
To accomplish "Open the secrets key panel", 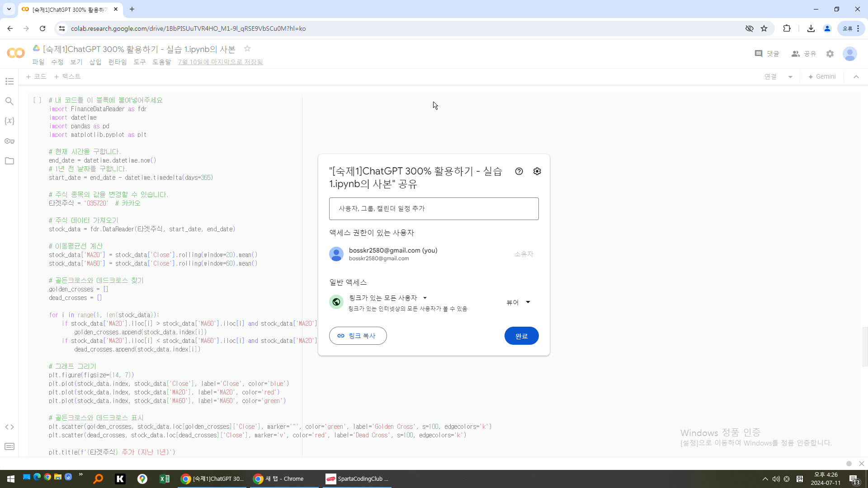I will (x=9, y=141).
